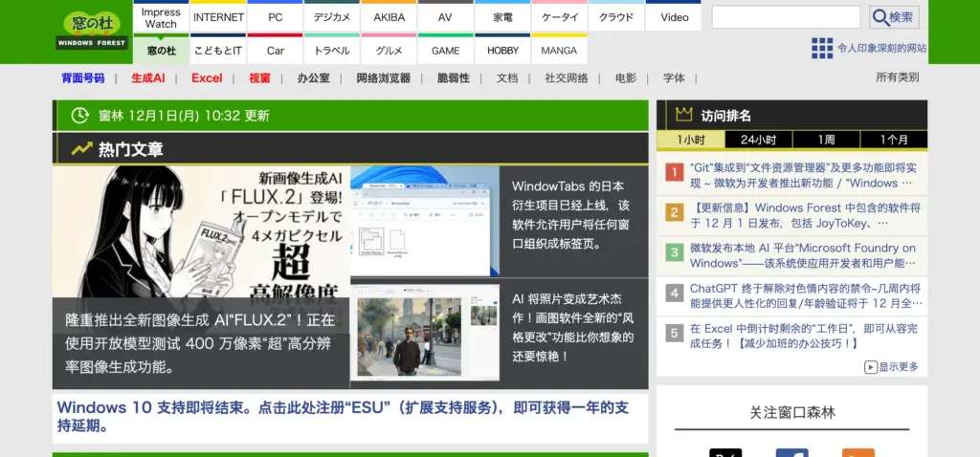Show 所有类别 all categories

pyautogui.click(x=898, y=77)
